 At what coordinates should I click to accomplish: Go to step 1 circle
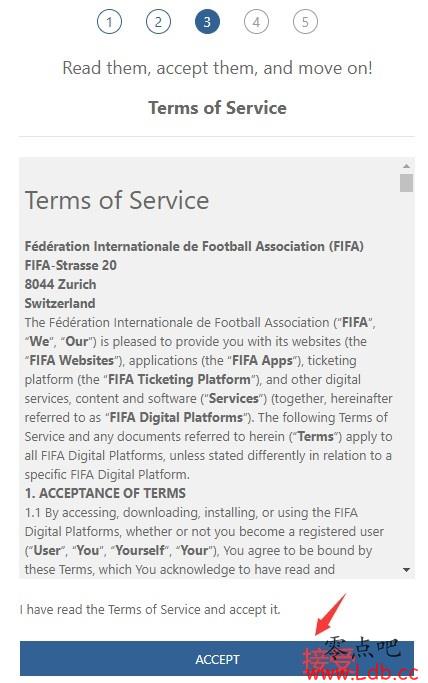click(x=109, y=22)
